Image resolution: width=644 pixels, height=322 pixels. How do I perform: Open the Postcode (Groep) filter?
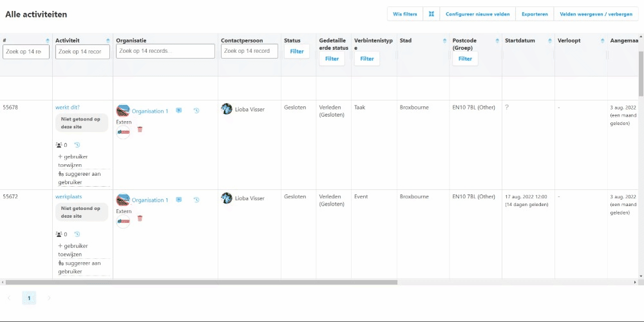[465, 59]
